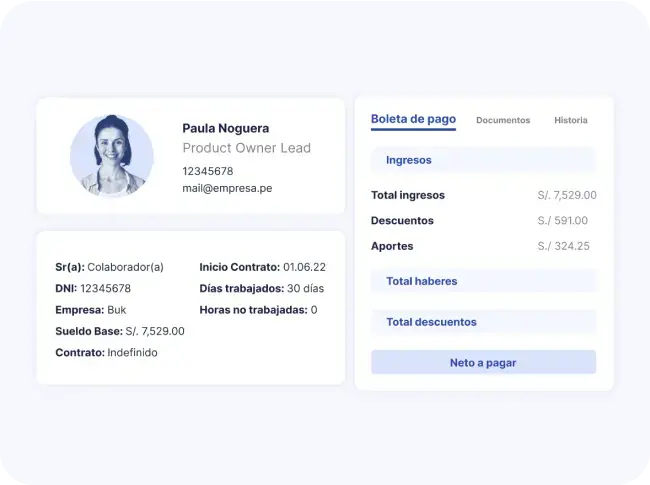Expand the Ingresos section
This screenshot has height=485, width=650.
point(483,160)
